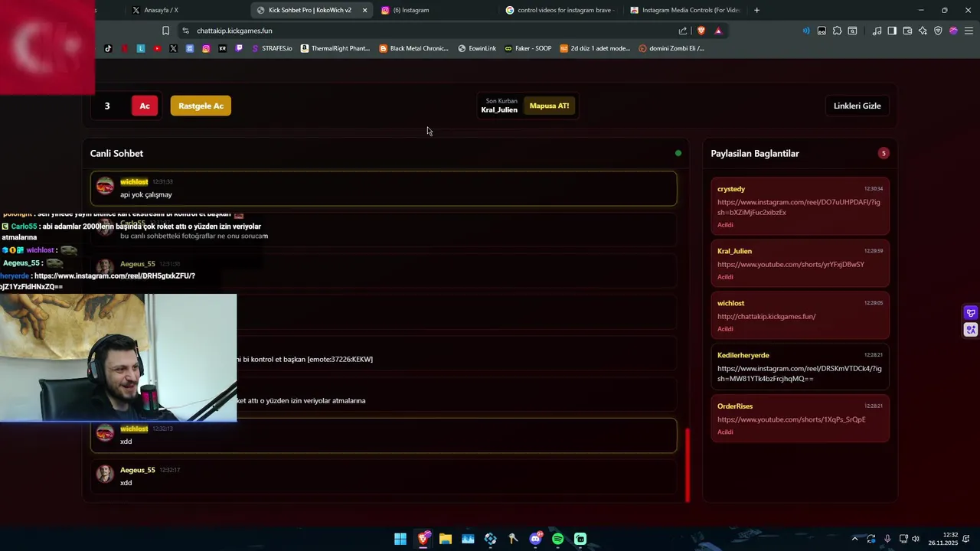Open Discord from the taskbar
Image resolution: width=980 pixels, height=551 pixels.
[x=536, y=539]
